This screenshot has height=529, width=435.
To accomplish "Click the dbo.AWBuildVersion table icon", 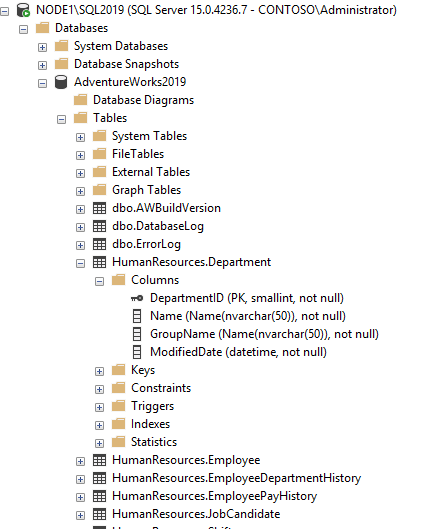I will tap(100, 208).
